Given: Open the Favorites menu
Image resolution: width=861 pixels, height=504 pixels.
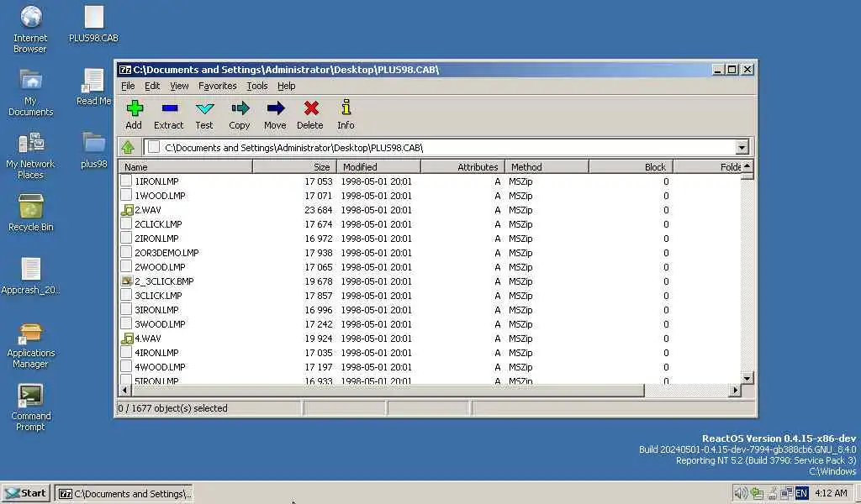Looking at the screenshot, I should [x=218, y=86].
